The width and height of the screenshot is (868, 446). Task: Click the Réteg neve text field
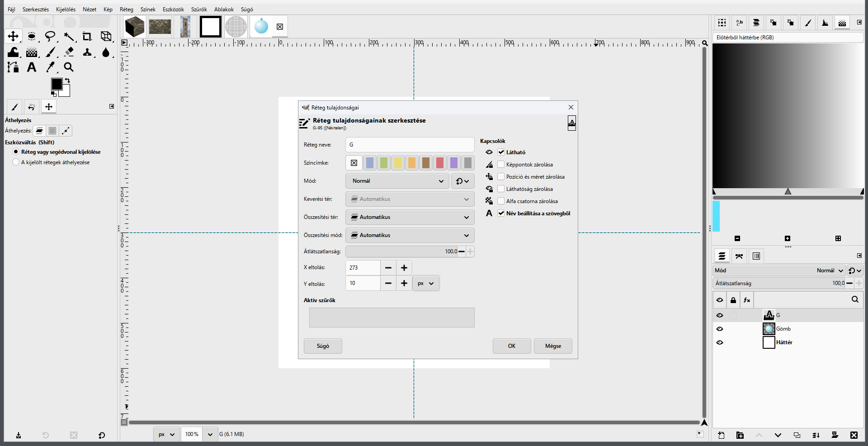410,145
